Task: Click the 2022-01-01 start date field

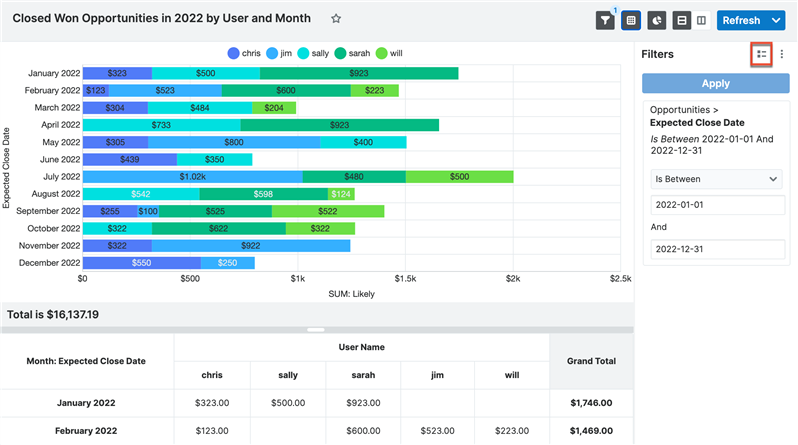Action: click(716, 204)
